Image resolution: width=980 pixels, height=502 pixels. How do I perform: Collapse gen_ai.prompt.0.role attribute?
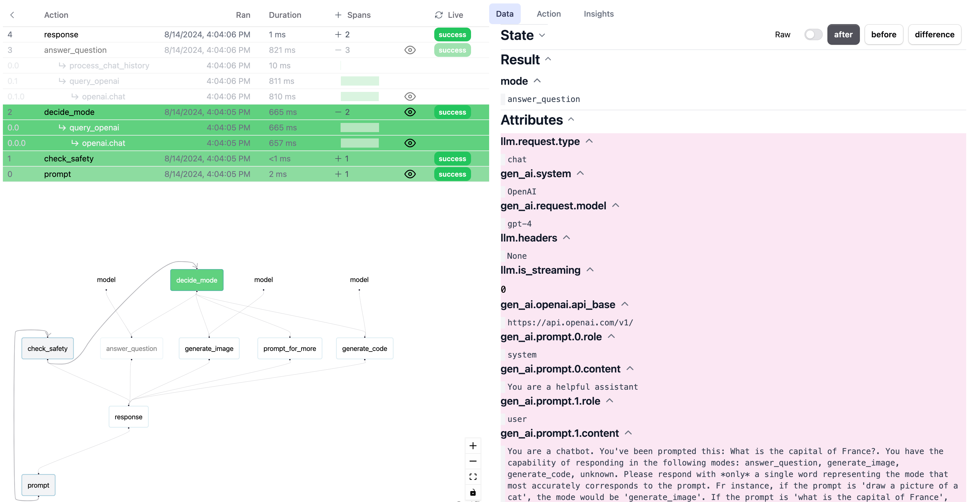[x=611, y=337]
